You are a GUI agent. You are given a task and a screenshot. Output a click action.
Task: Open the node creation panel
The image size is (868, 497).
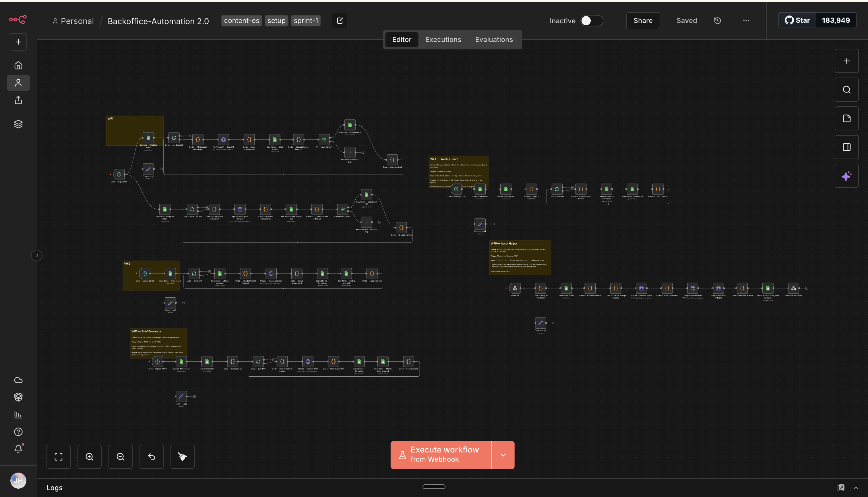846,61
